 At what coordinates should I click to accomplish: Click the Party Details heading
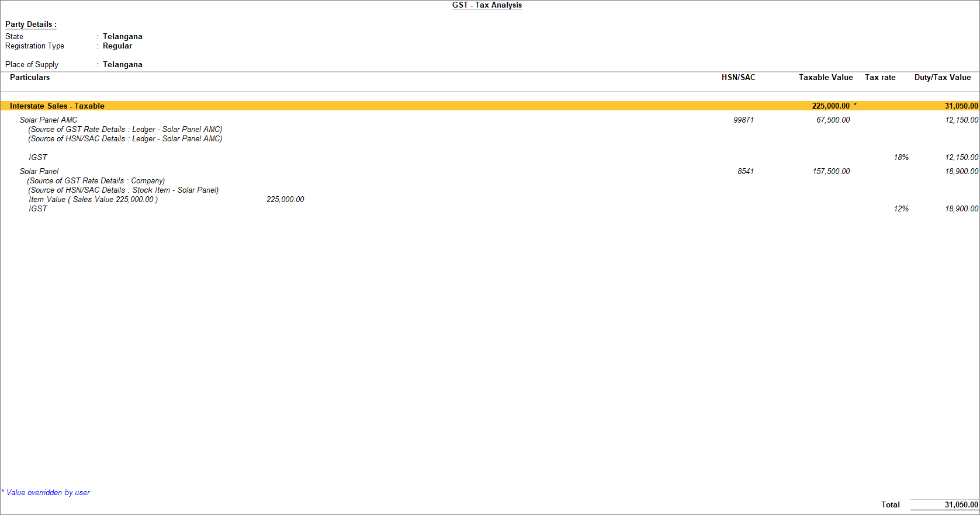coord(31,25)
